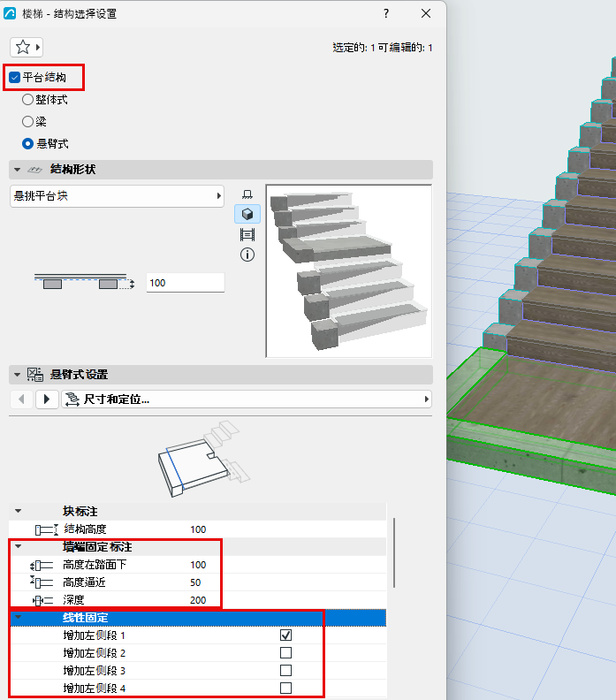
Task: Click 悬臂式设置 panel header icon
Action: pos(35,375)
